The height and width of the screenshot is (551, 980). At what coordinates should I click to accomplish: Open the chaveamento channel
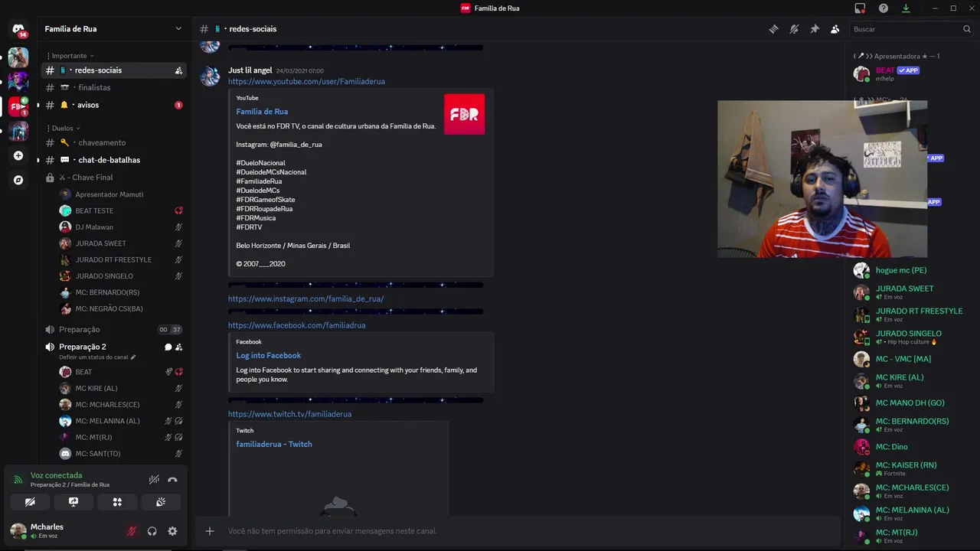[113, 142]
